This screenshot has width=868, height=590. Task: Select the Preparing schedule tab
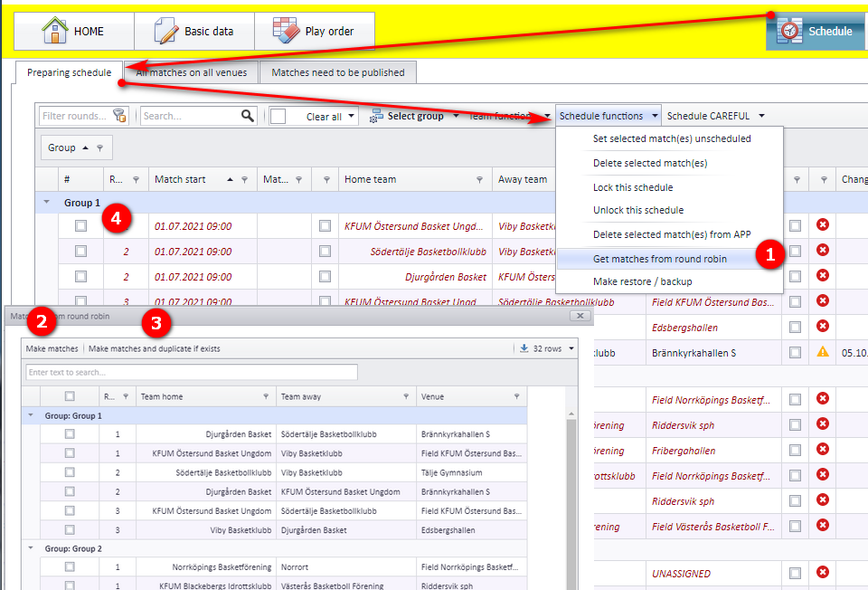pyautogui.click(x=70, y=72)
